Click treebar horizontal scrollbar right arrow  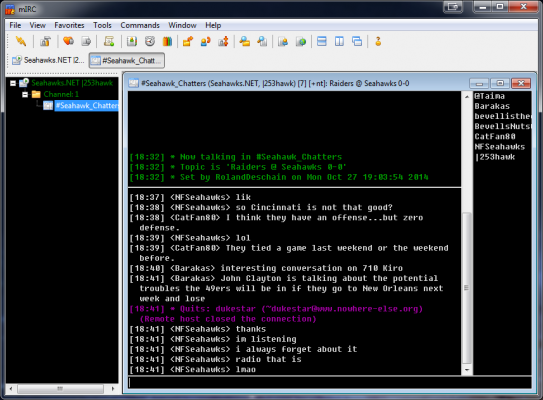tap(113, 389)
